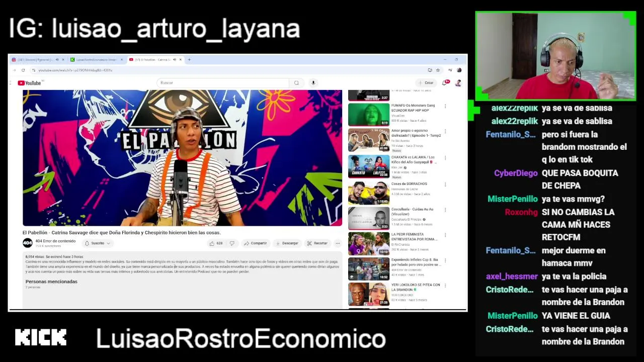Image resolution: width=644 pixels, height=362 pixels.
Task: Click video title 'El Pabellón - Catrina Sauvage'
Action: (122, 233)
